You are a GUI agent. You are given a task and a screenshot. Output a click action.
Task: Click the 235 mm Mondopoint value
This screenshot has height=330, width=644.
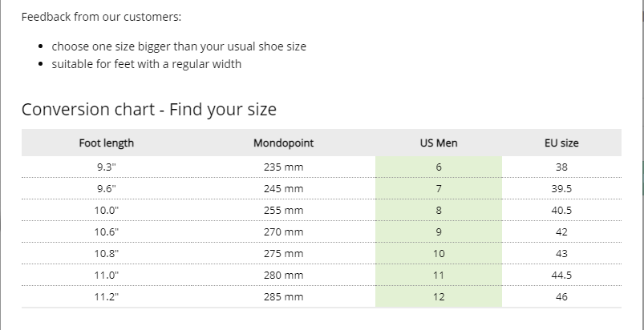(x=283, y=167)
